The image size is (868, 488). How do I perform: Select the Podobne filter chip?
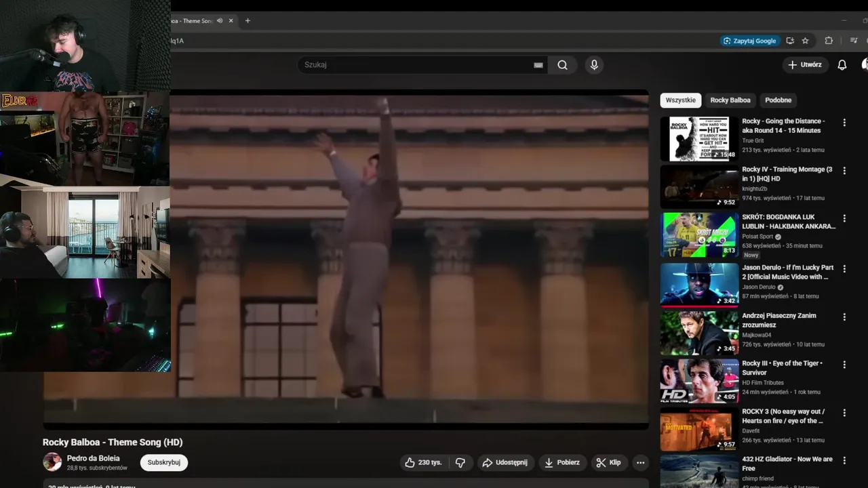tap(778, 100)
